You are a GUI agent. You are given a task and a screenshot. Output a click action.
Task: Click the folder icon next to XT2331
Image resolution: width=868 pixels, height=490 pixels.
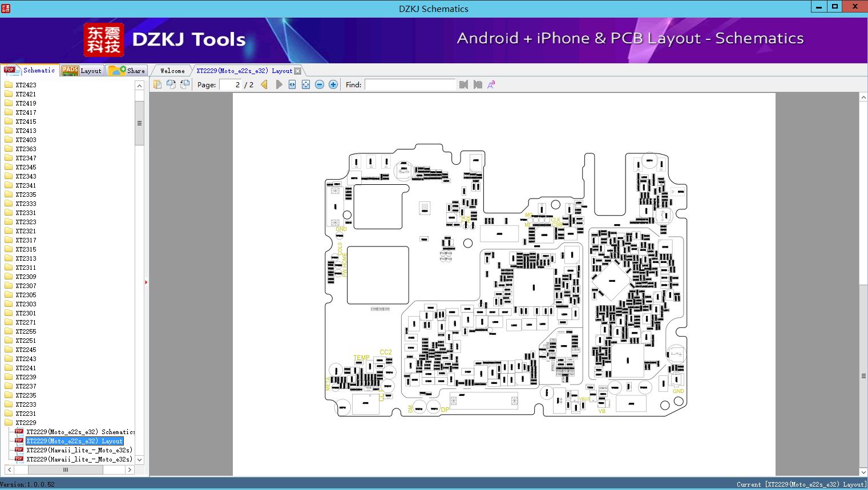coord(9,213)
